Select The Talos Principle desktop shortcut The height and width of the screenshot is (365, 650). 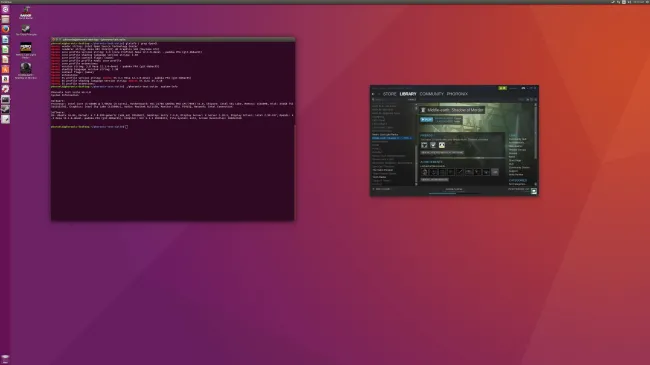(26, 30)
